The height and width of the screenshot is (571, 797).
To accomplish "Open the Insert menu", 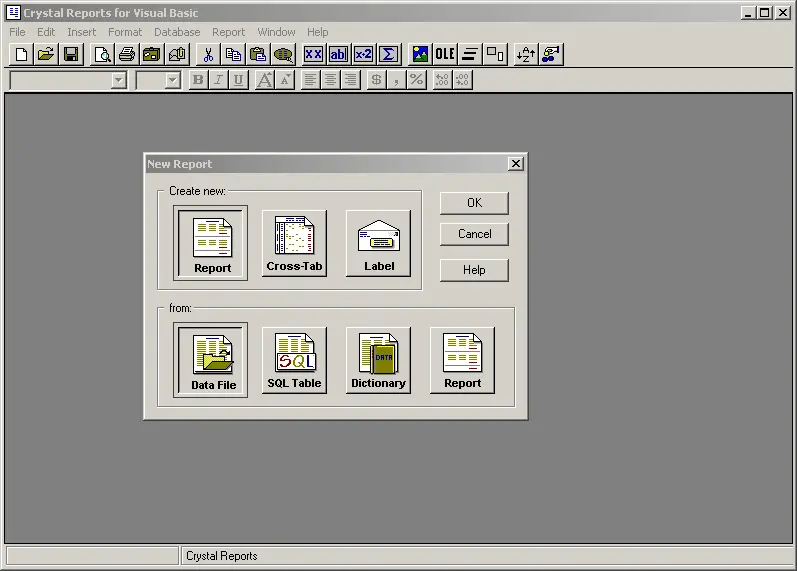I will click(81, 32).
